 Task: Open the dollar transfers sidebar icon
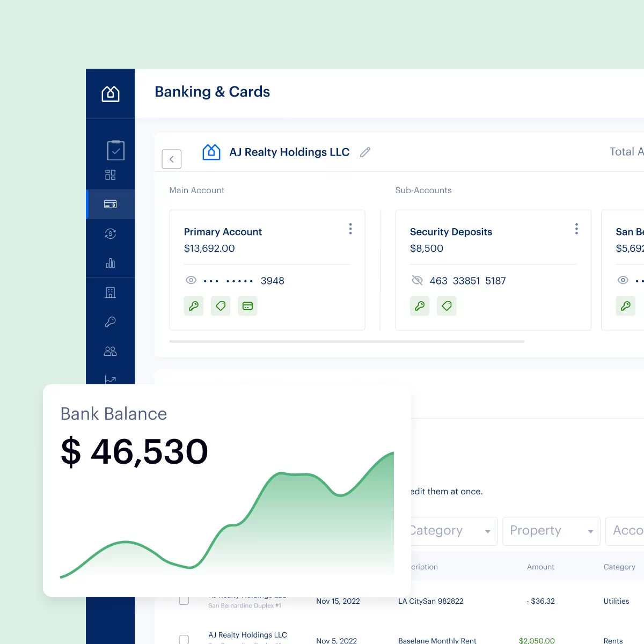(111, 233)
